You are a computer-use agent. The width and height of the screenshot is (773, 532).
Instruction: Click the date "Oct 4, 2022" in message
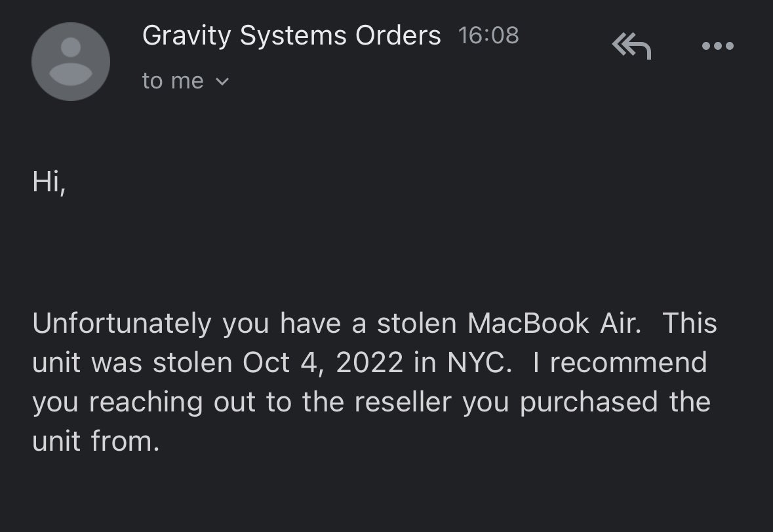pyautogui.click(x=323, y=363)
